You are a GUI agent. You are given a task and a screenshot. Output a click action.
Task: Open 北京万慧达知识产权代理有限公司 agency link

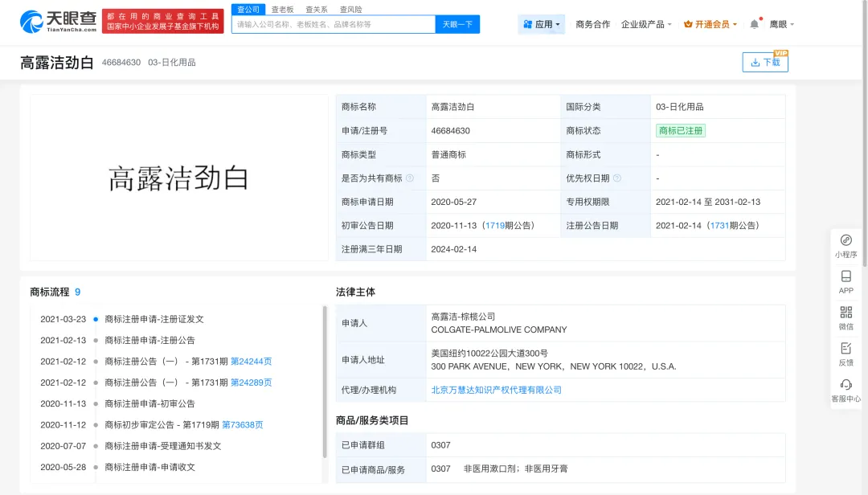tap(496, 390)
